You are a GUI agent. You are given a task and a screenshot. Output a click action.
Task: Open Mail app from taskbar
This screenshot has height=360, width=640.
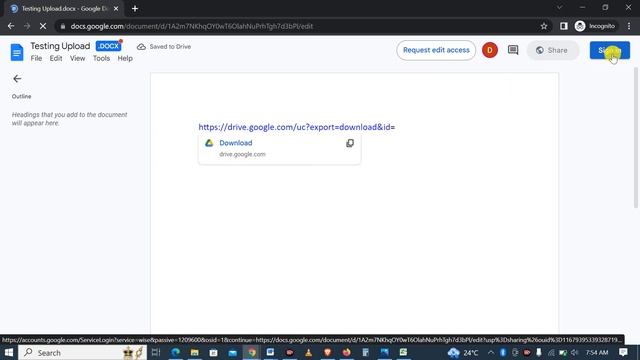point(233,352)
